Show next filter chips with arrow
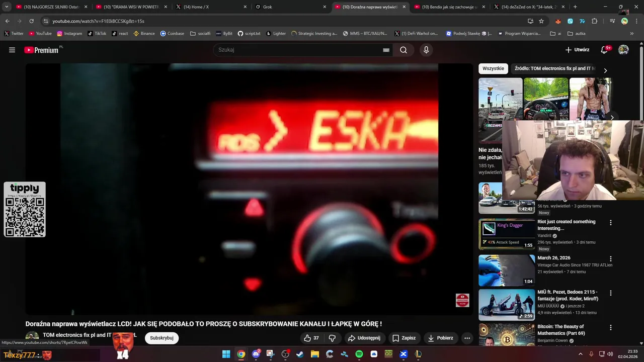644x362 pixels. pyautogui.click(x=605, y=71)
